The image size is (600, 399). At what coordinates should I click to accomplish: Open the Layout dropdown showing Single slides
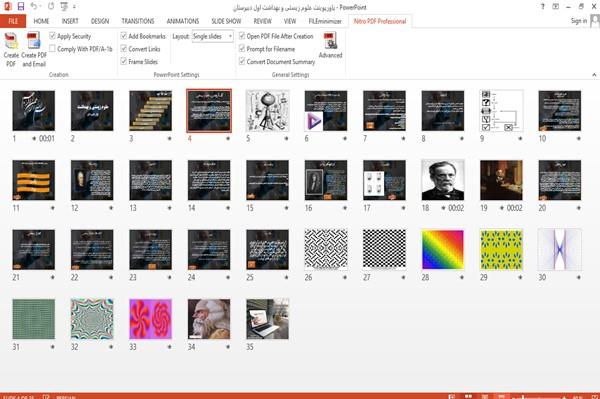213,36
